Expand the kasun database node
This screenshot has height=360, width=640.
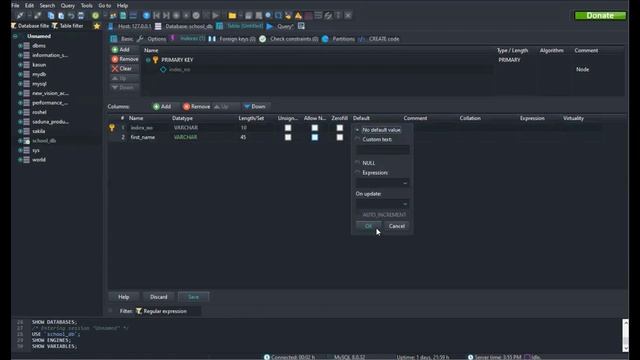pyautogui.click(x=20, y=65)
